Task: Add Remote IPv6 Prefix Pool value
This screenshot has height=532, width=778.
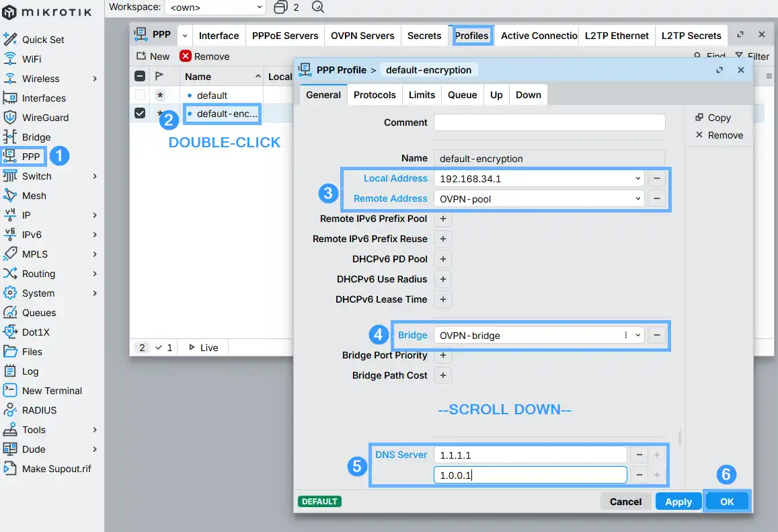Action: [442, 219]
